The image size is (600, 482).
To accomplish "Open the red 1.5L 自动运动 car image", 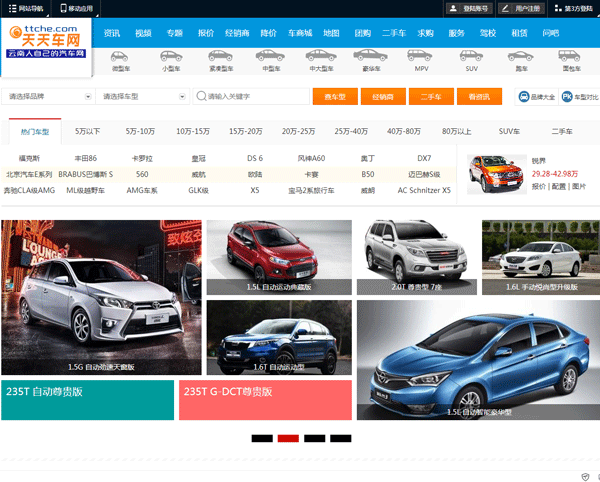I will pos(279,257).
